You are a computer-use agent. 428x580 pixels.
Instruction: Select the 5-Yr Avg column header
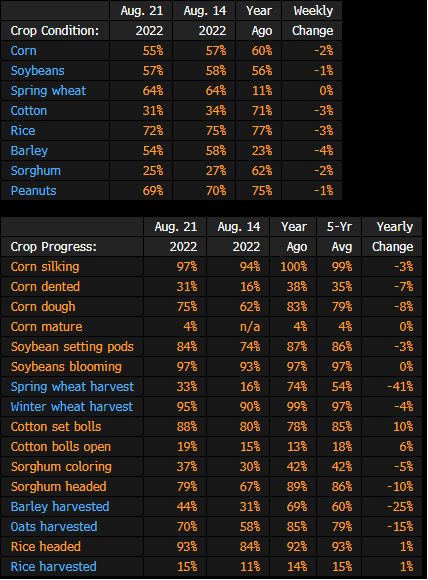[x=339, y=237]
